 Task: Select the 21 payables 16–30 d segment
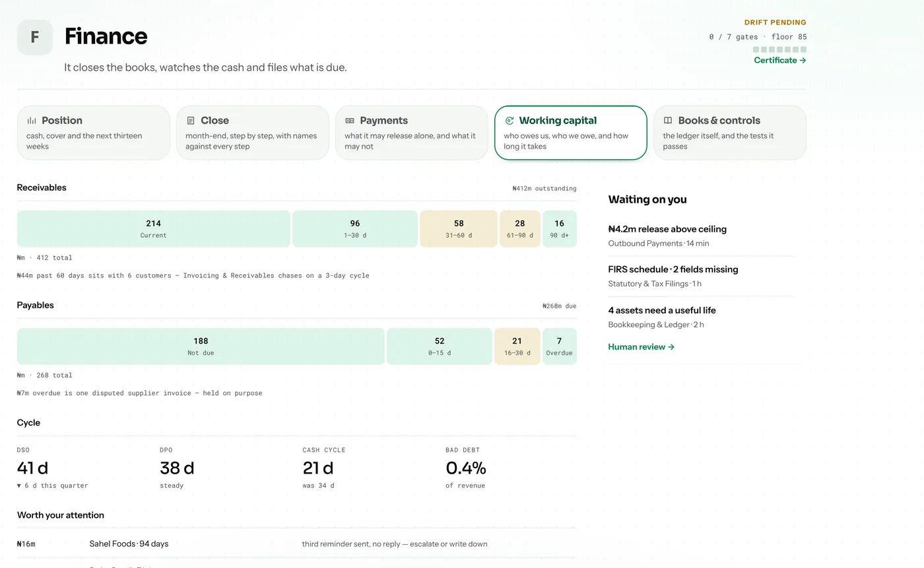tap(517, 347)
